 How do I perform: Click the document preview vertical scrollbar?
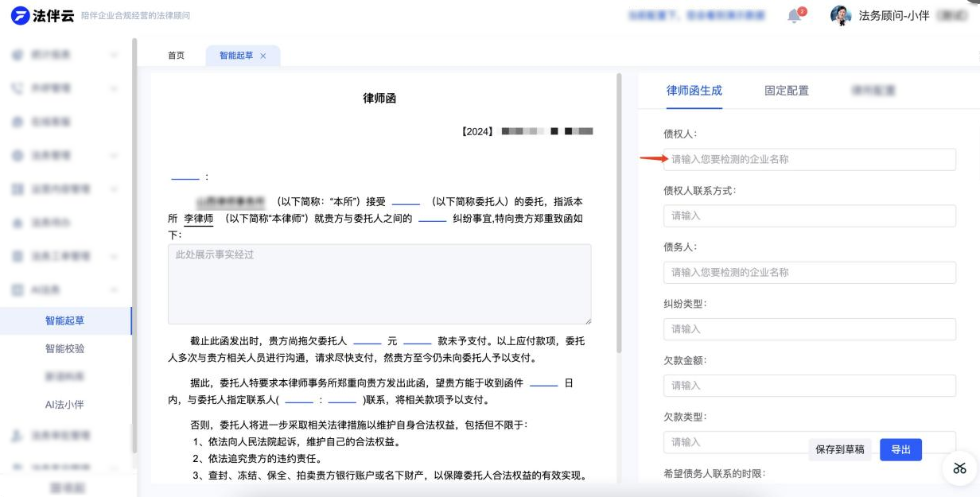tap(619, 215)
